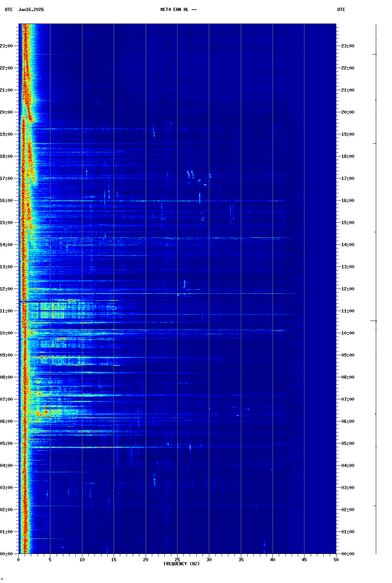Click the red hotspot near 40 Hz at 10:00
This screenshot has height=583, width=392.
pos(278,331)
